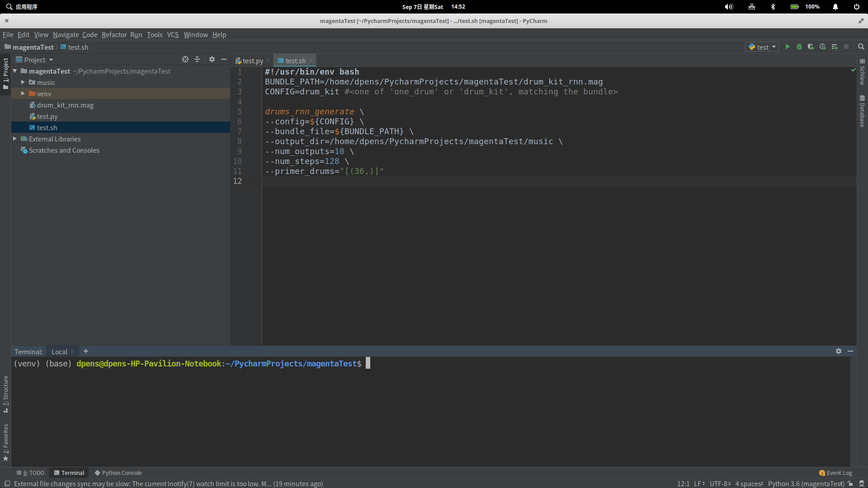Toggle tool window quick access icon in status bar
The image size is (868, 488).
7,483
